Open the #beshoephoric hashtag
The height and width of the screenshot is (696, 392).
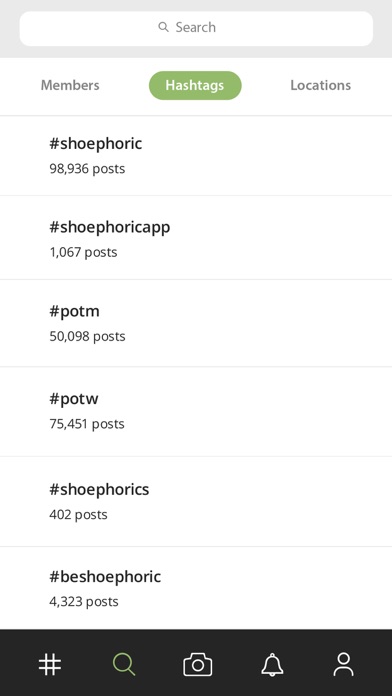click(x=196, y=588)
